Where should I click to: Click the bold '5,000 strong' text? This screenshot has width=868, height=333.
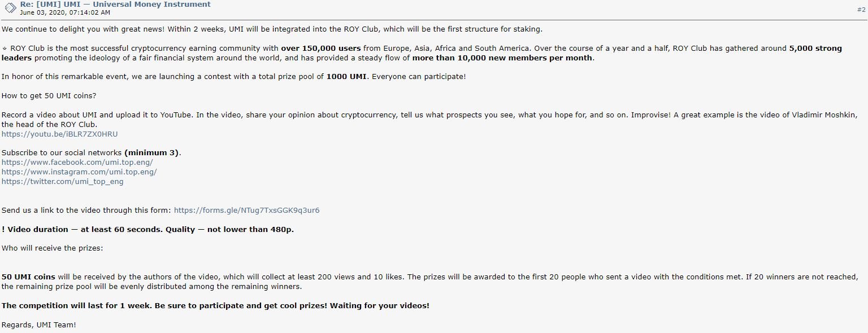point(815,49)
